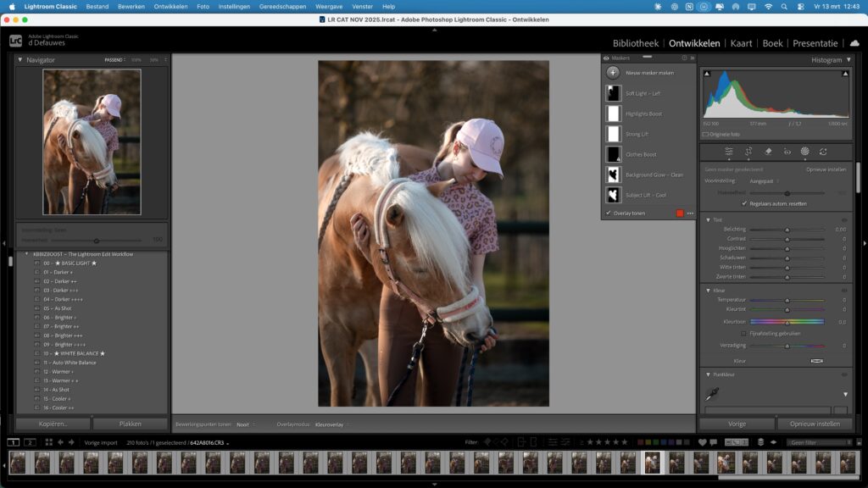The height and width of the screenshot is (488, 868).
Task: Click the Kleurtoon rainbow slider
Action: (x=788, y=322)
